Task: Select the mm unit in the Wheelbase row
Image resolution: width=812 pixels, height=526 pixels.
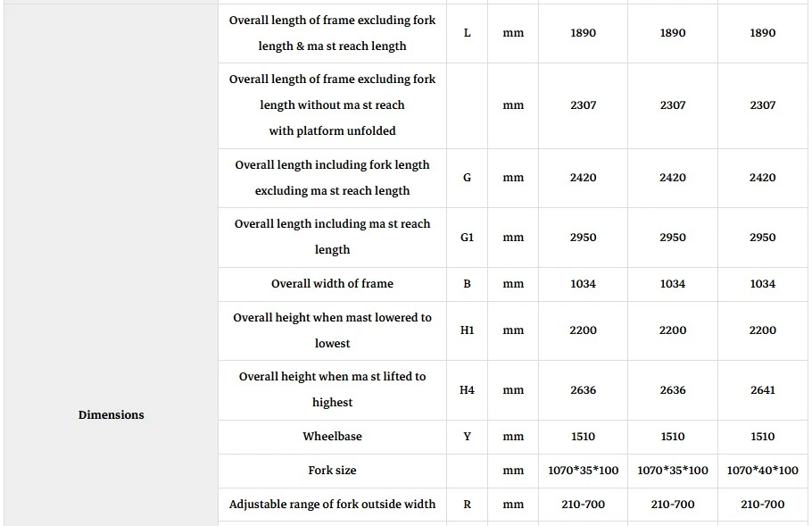Action: pyautogui.click(x=513, y=437)
